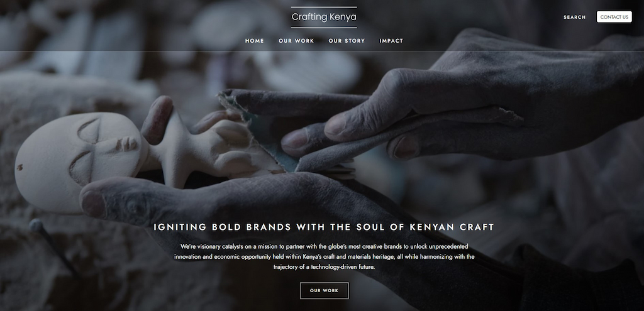Click the divider line beneath the navigation bar
Screen dimensions: 644x311
[322, 51]
